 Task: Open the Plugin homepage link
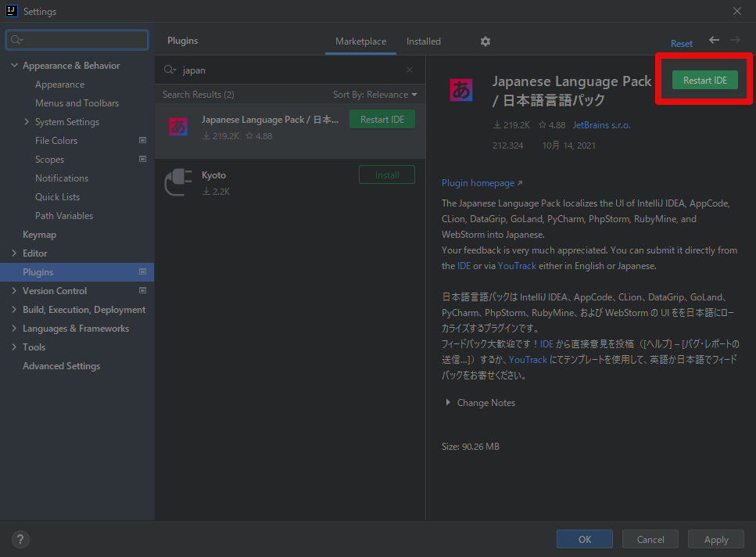point(482,183)
